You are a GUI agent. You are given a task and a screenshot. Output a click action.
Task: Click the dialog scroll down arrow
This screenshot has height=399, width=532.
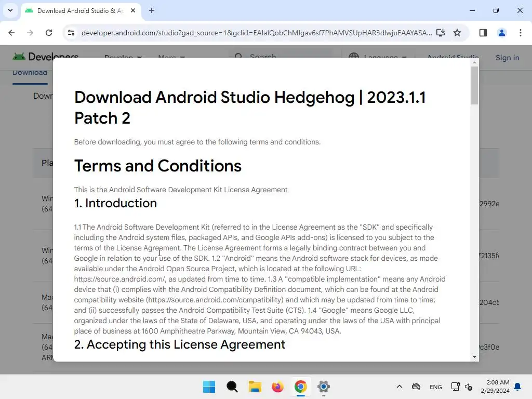point(475,356)
